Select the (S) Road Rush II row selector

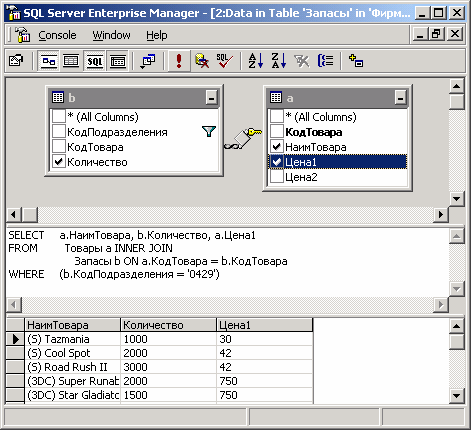pyautogui.click(x=15, y=367)
